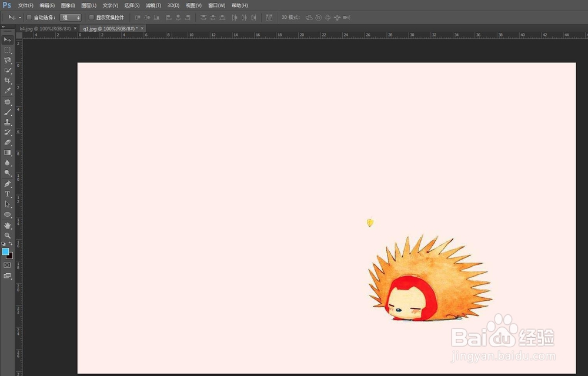Close the k4.jpg document tab
This screenshot has height=376, width=588.
[x=75, y=28]
